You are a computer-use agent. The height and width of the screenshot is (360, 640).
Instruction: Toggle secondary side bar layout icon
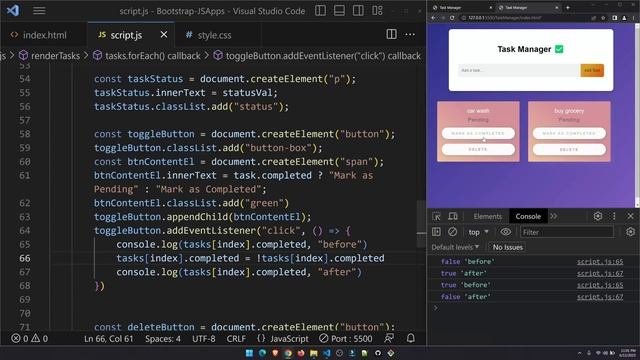(358, 11)
